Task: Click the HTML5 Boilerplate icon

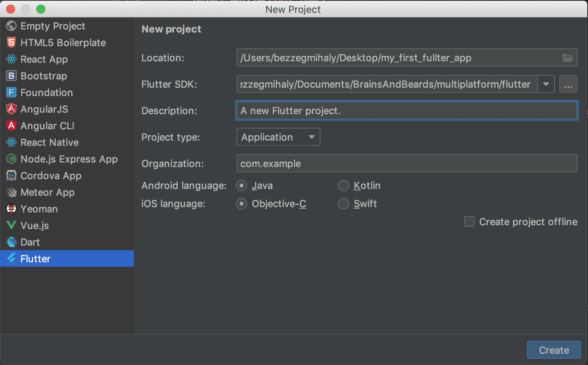Action: coord(11,42)
